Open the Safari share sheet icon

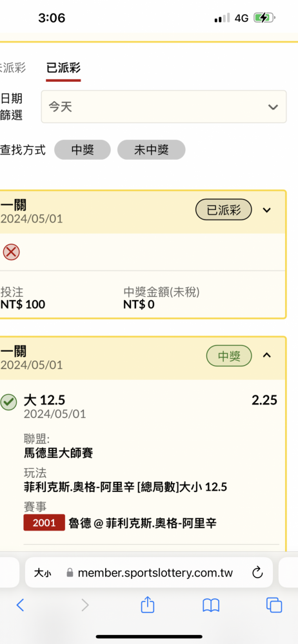coord(147,604)
